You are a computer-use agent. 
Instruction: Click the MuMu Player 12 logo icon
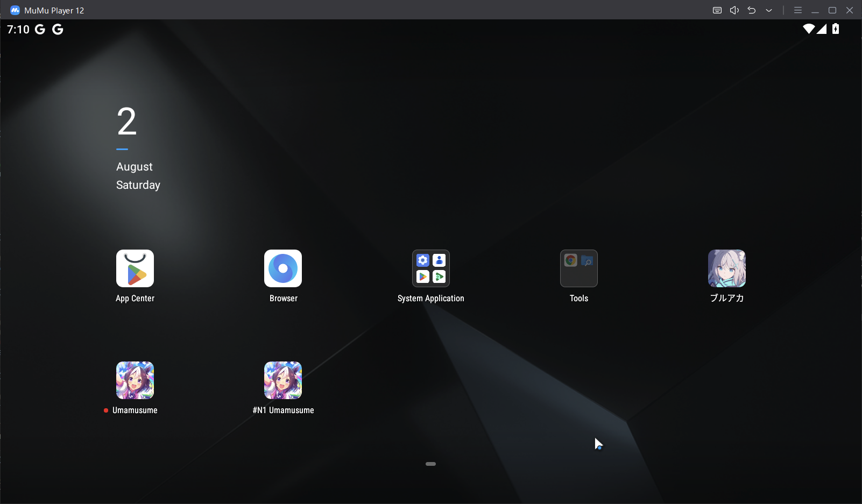coord(15,10)
